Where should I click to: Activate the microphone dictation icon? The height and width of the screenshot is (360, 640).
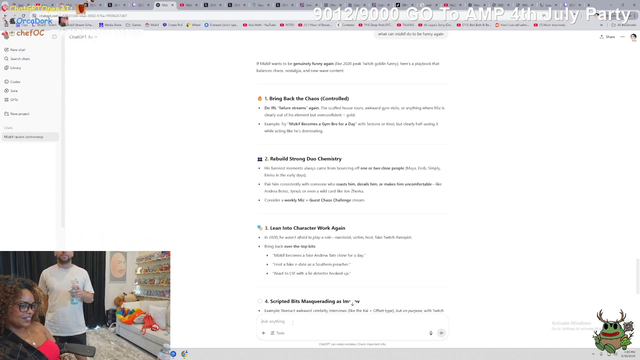[431, 333]
